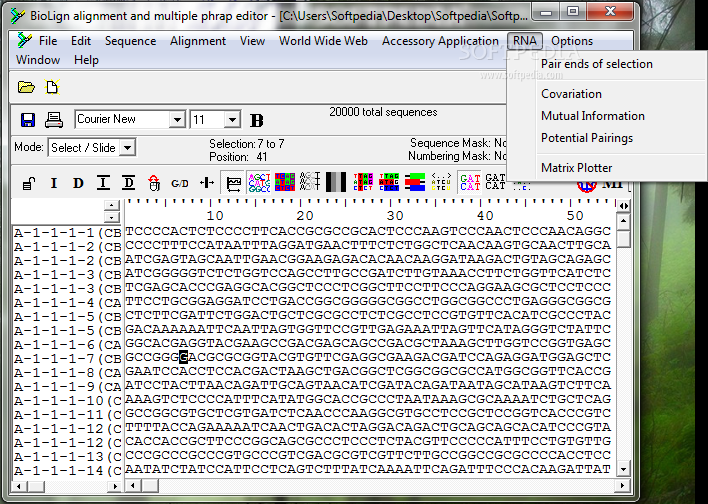Image resolution: width=708 pixels, height=504 pixels.
Task: Save alignment with the floppy disk icon
Action: [x=28, y=120]
